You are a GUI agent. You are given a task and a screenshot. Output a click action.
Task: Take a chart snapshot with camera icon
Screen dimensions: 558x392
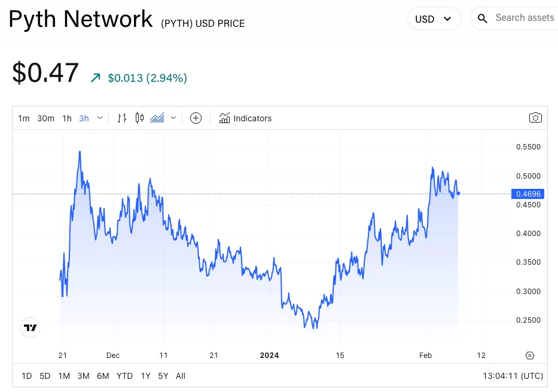point(535,118)
